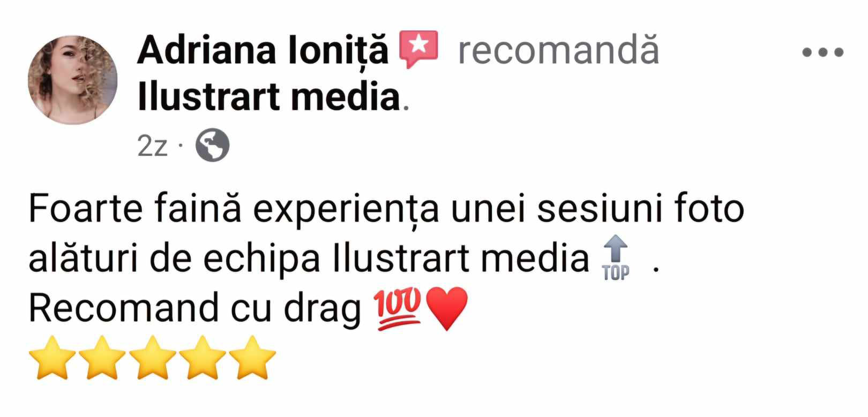Click the fifth yellow star
This screenshot has width=868, height=417.
click(x=253, y=358)
